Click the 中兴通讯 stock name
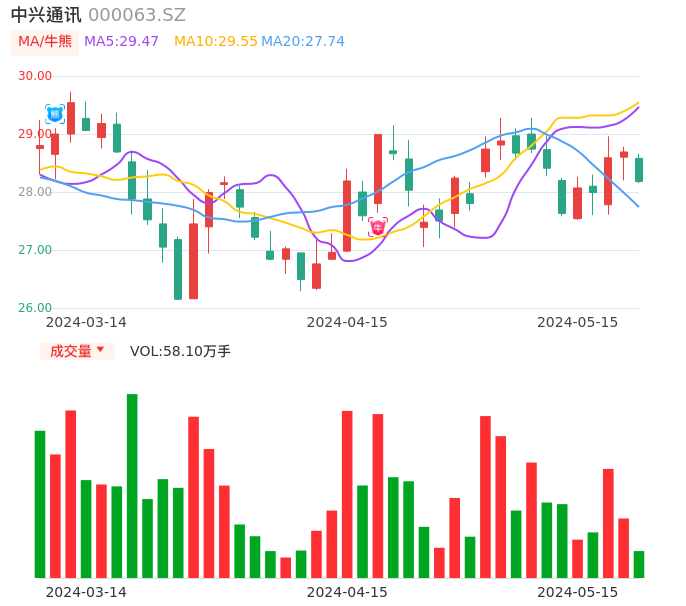The width and height of the screenshot is (686, 606). 46,15
